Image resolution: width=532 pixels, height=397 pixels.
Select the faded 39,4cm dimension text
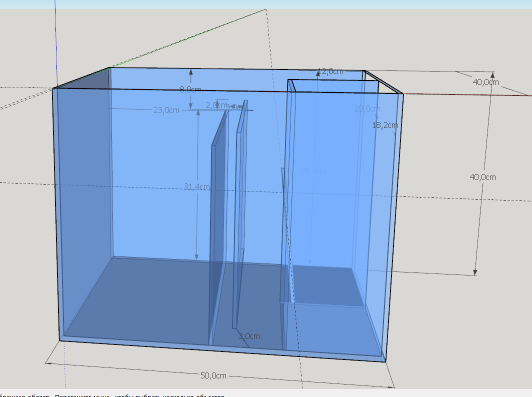pyautogui.click(x=313, y=171)
